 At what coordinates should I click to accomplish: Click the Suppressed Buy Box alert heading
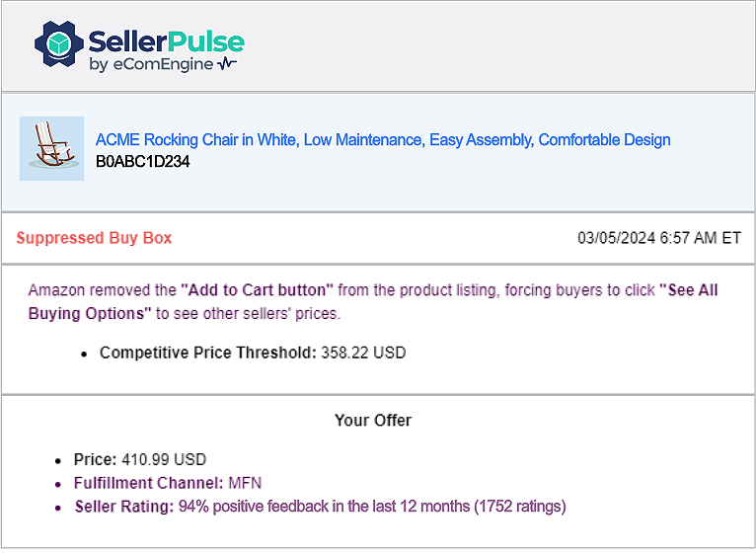(x=94, y=238)
